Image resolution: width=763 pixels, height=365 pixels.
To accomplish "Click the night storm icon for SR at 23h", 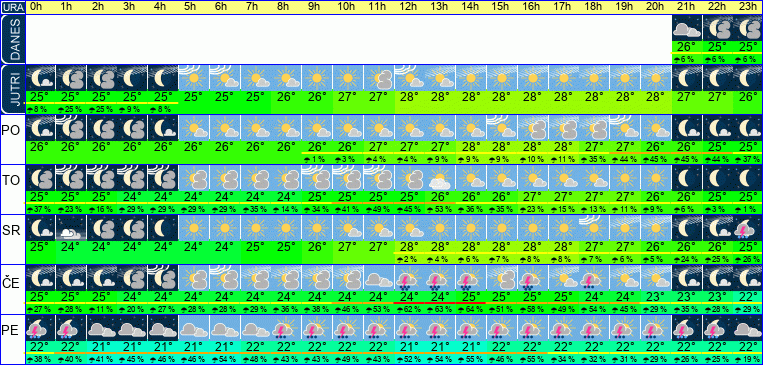I will point(748,228).
